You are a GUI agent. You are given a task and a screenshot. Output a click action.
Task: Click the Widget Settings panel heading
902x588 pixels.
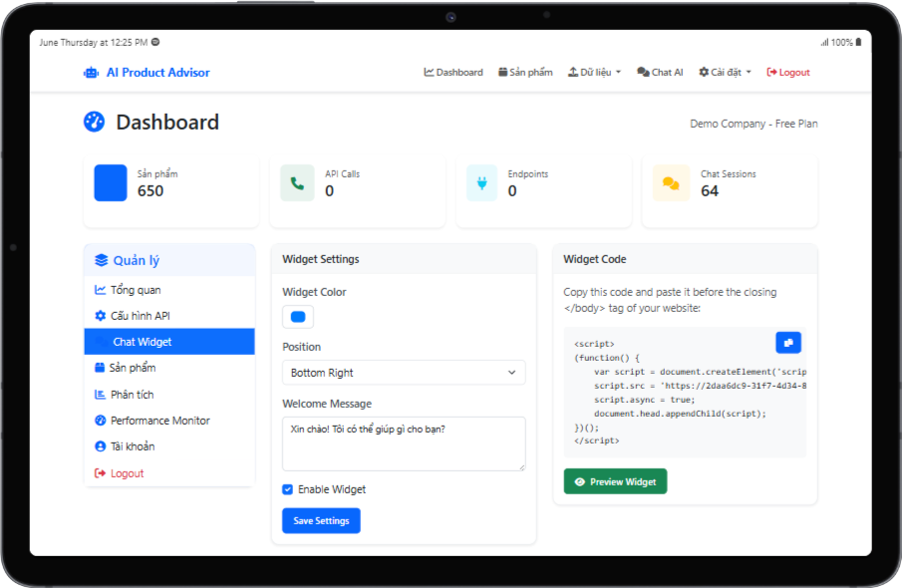tap(320, 259)
